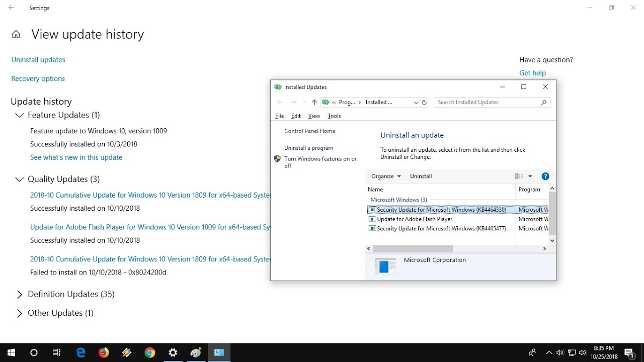Screen dimensions: 644x362
Task: Open Cortana circle on the taskbar
Action: click(34, 352)
